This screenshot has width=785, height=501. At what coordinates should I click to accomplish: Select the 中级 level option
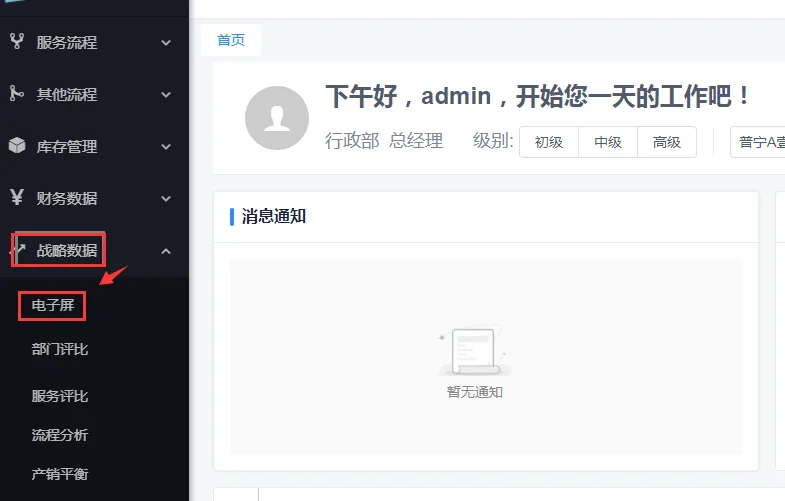pyautogui.click(x=608, y=142)
